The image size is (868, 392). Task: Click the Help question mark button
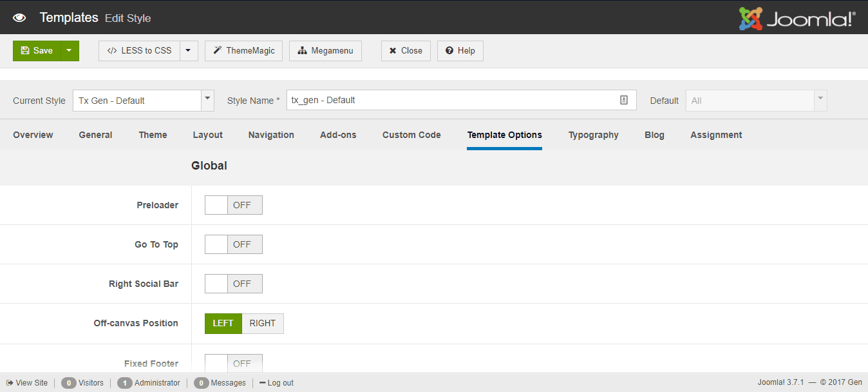pyautogui.click(x=460, y=51)
